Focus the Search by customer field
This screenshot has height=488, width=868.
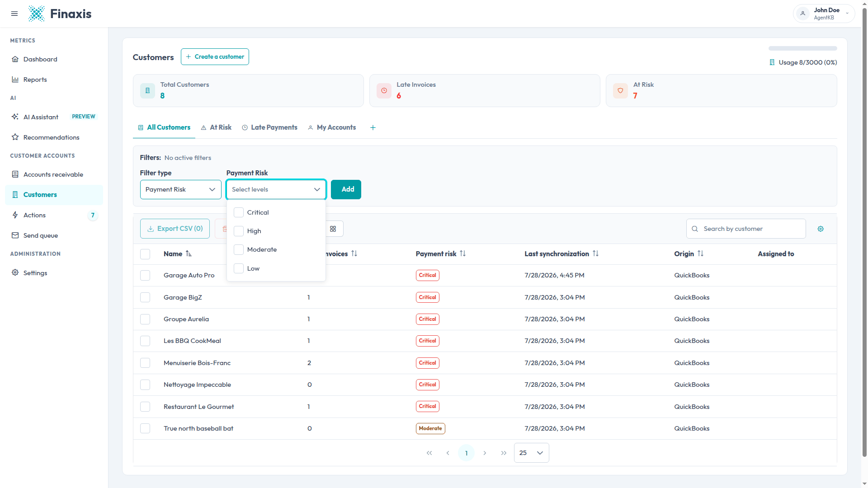pos(746,229)
